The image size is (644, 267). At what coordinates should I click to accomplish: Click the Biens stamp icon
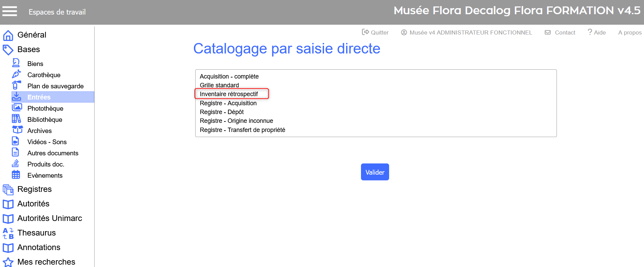click(16, 63)
